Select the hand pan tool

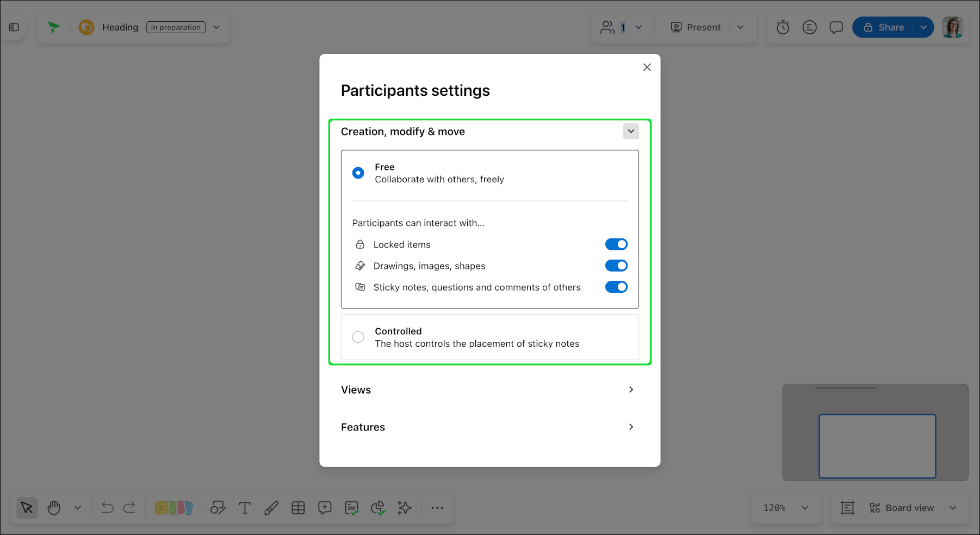pos(54,508)
